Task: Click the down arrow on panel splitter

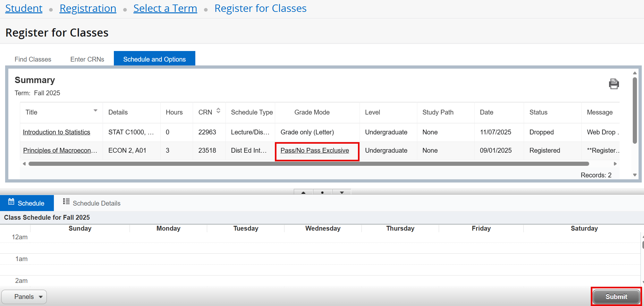Action: pyautogui.click(x=342, y=192)
